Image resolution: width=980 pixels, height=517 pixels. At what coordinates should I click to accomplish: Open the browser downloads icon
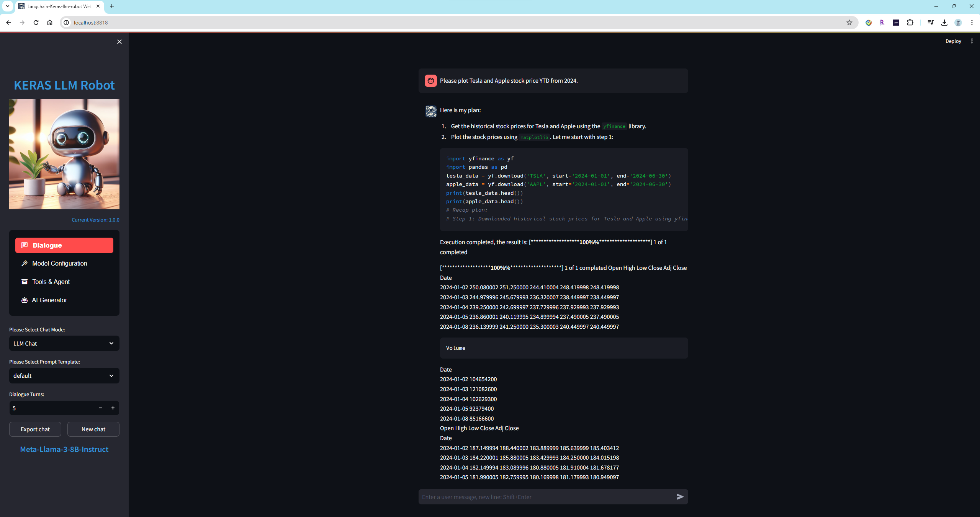(944, 23)
